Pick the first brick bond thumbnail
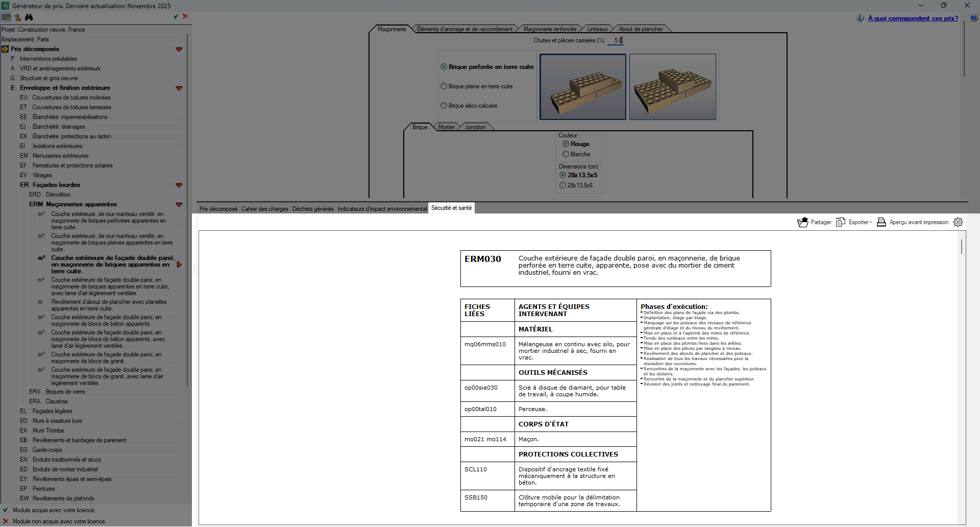 [583, 87]
